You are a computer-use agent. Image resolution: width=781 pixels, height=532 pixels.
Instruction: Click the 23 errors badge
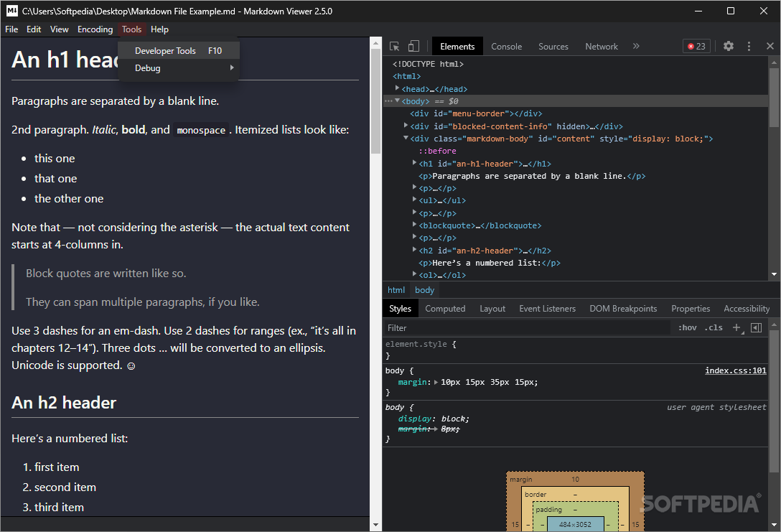click(x=696, y=47)
